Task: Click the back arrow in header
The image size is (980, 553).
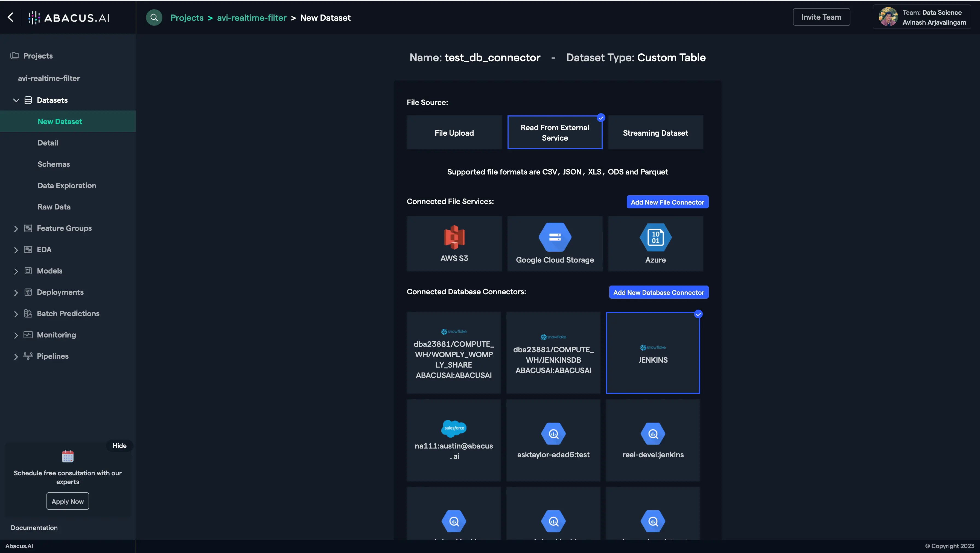Action: [x=11, y=17]
